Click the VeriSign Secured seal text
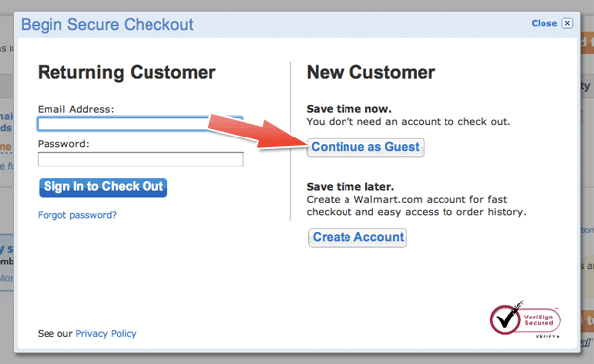The image size is (594, 364). pos(539,320)
